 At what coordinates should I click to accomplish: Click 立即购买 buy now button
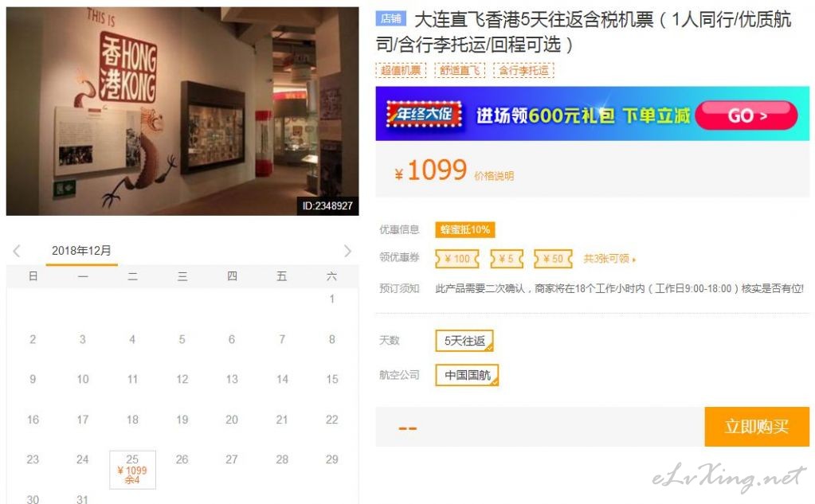pos(757,427)
